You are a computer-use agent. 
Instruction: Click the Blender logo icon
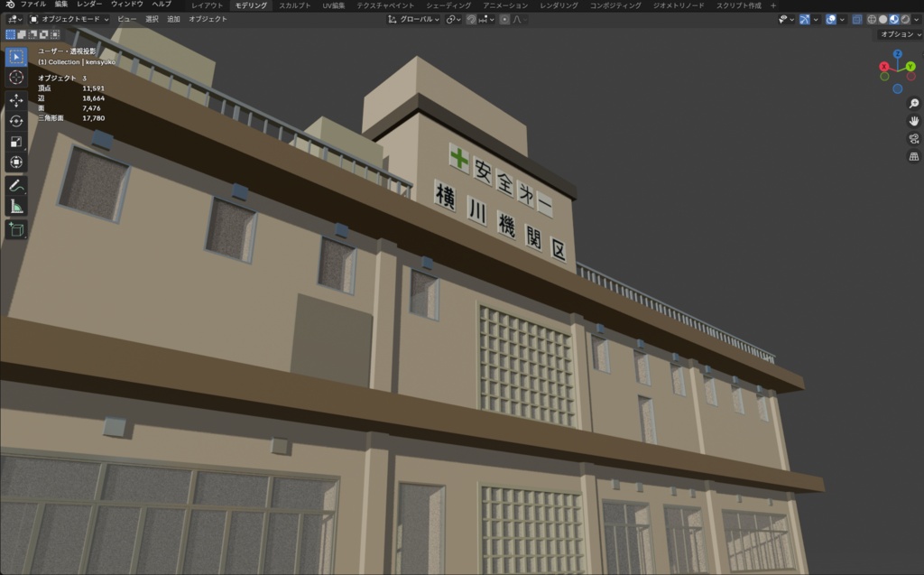(10, 5)
